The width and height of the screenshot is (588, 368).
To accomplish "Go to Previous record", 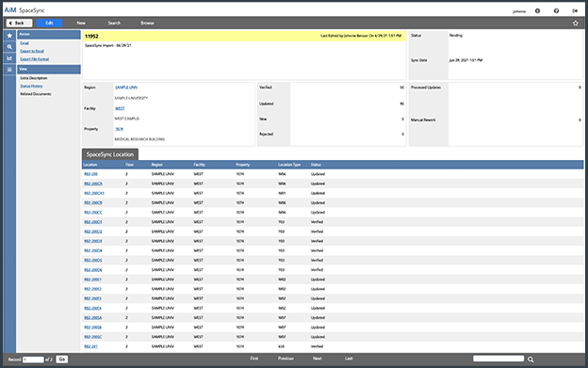I will pos(286,359).
